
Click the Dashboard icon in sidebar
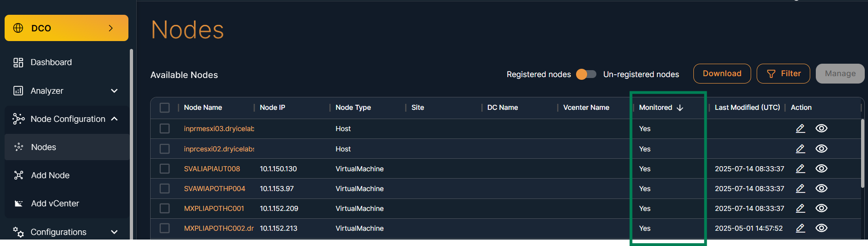click(18, 62)
